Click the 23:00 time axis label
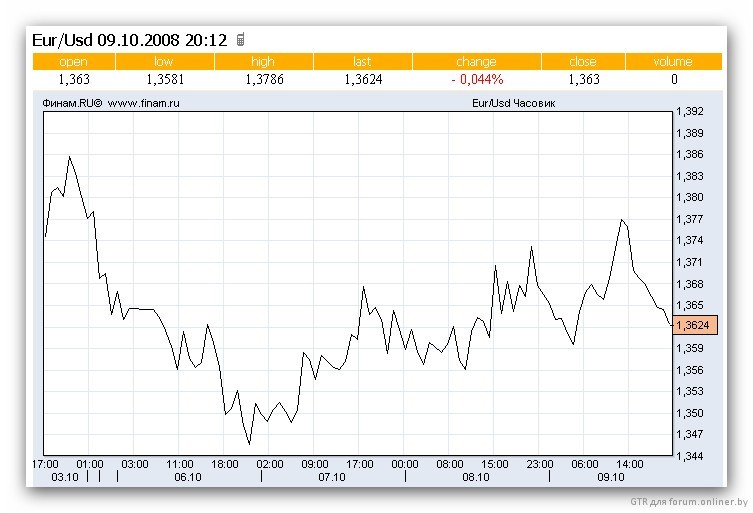Viewport: 753px width, 513px height. click(540, 464)
